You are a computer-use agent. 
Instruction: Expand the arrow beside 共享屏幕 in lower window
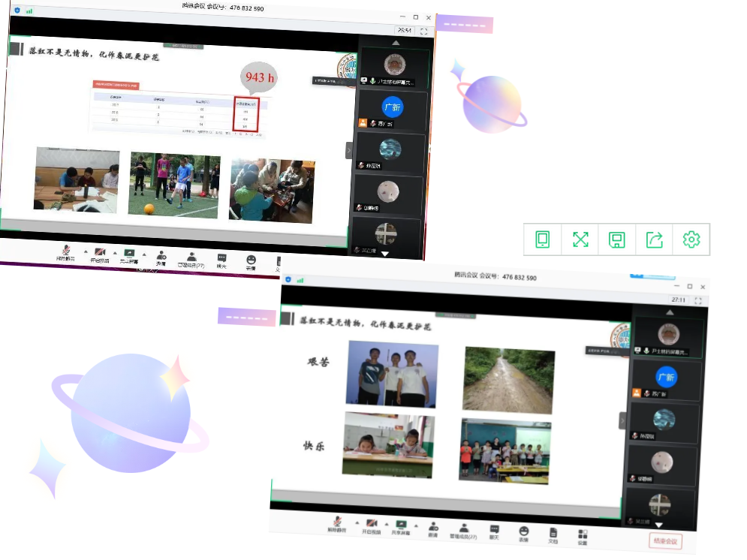[x=416, y=525]
